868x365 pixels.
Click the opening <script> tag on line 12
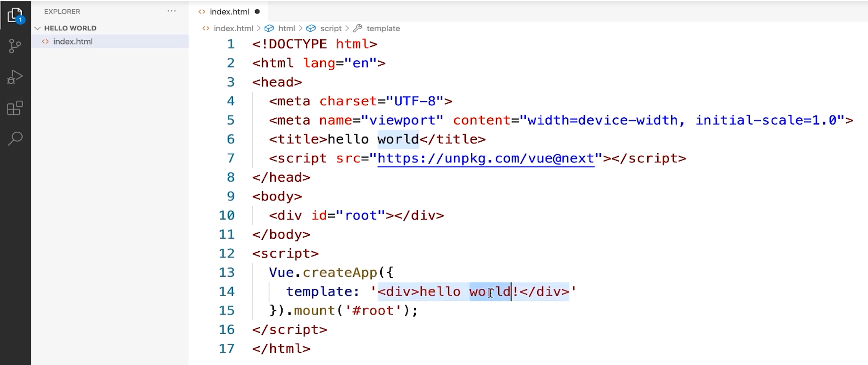click(285, 253)
